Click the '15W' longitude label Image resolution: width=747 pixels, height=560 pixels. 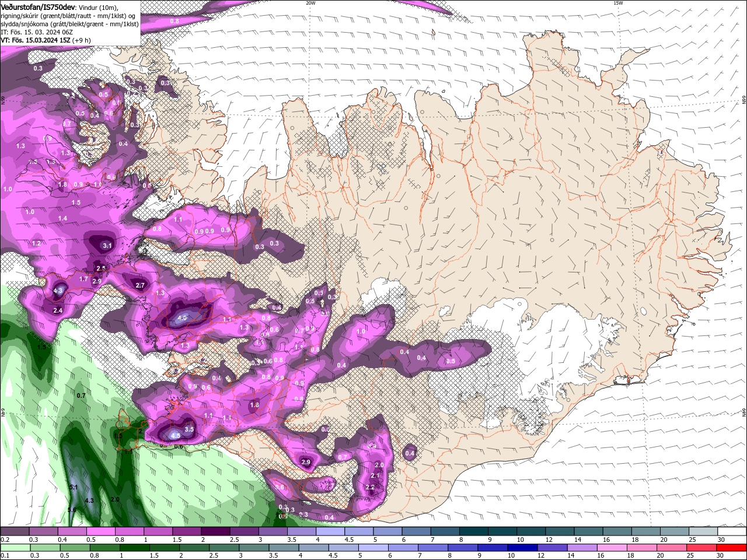pos(618,3)
